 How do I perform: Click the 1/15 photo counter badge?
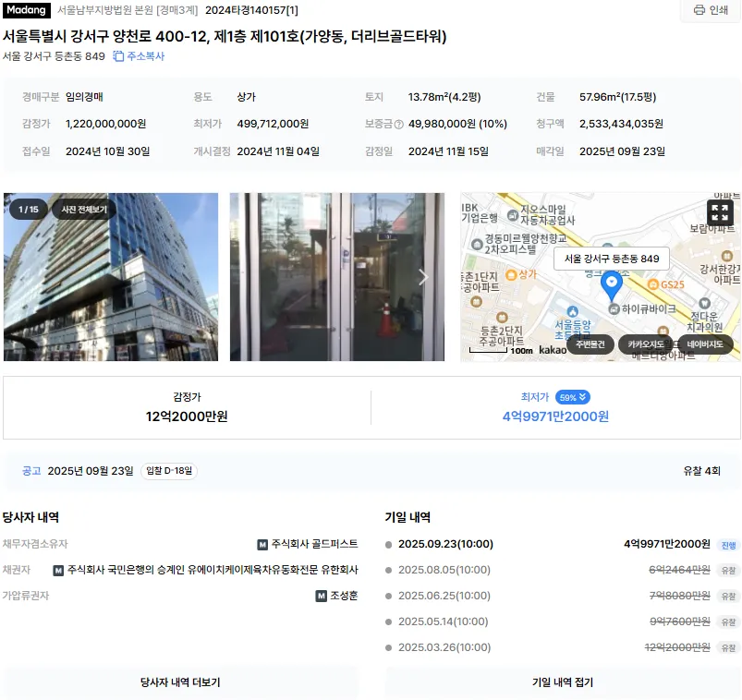tap(29, 210)
